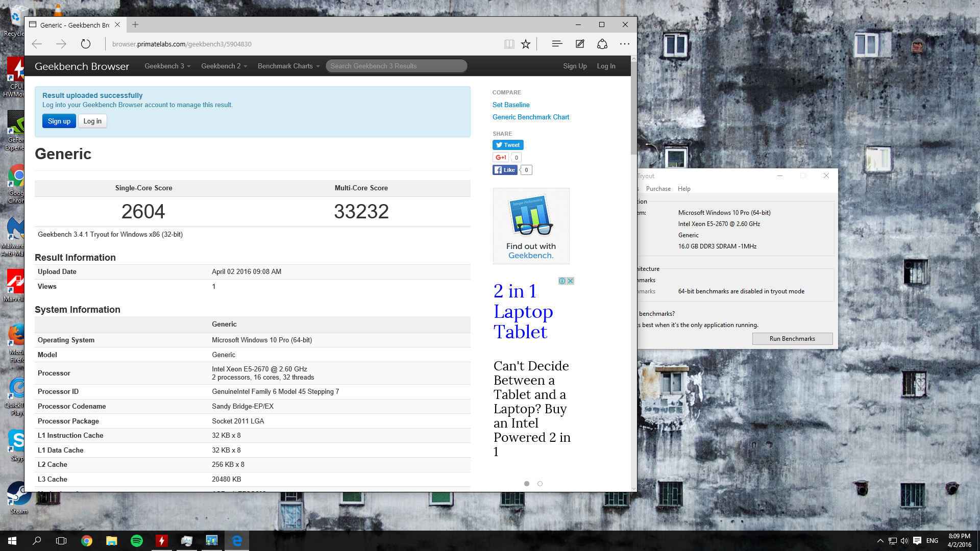This screenshot has height=551, width=980.
Task: Click the Find out with Geekbench ad
Action: tap(531, 226)
